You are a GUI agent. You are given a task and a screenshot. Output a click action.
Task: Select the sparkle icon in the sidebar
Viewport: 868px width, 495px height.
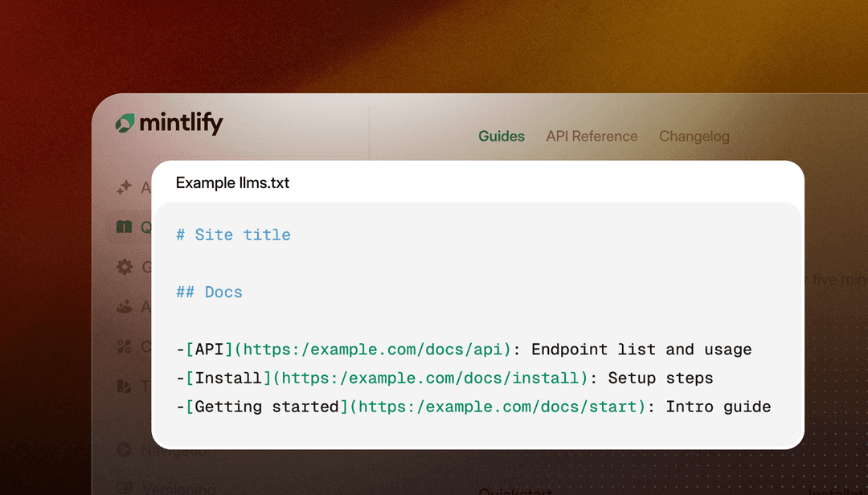point(126,187)
